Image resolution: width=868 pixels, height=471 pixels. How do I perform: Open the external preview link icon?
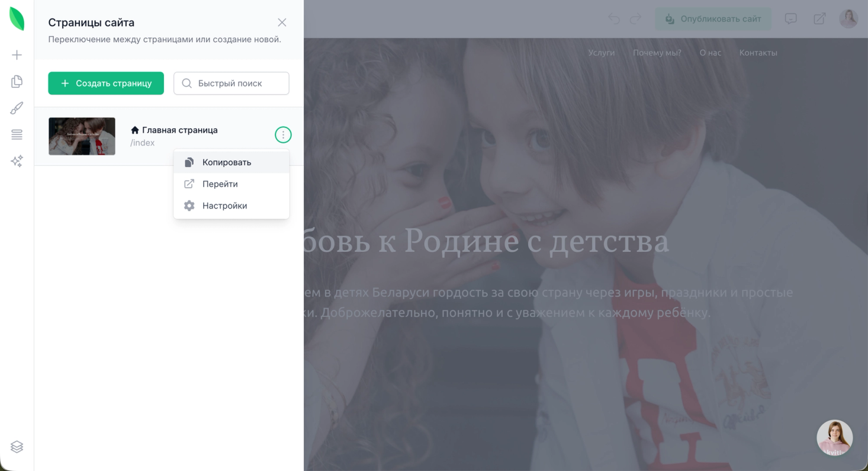click(819, 19)
